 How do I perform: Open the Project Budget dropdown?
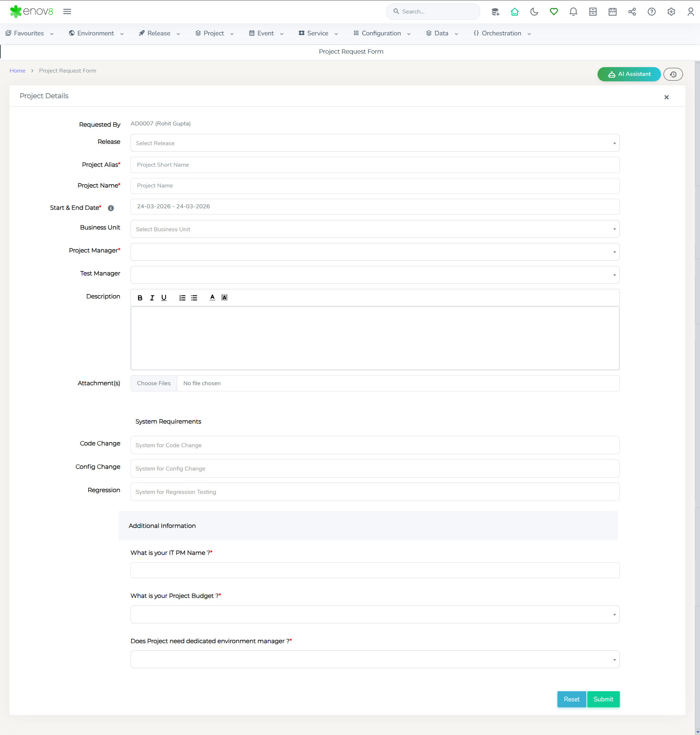pyautogui.click(x=375, y=614)
